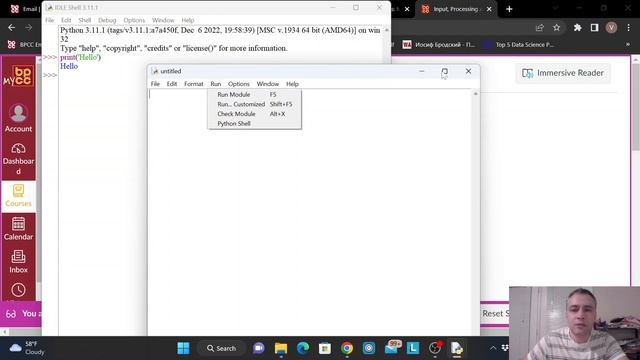The image size is (640, 360).
Task: Maximize the untitled editor window
Action: (444, 71)
